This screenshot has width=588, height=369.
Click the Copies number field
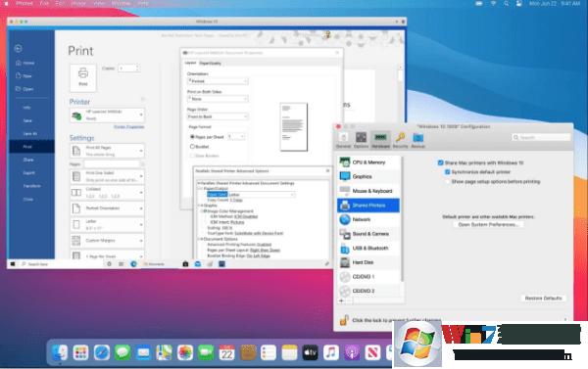coord(128,69)
